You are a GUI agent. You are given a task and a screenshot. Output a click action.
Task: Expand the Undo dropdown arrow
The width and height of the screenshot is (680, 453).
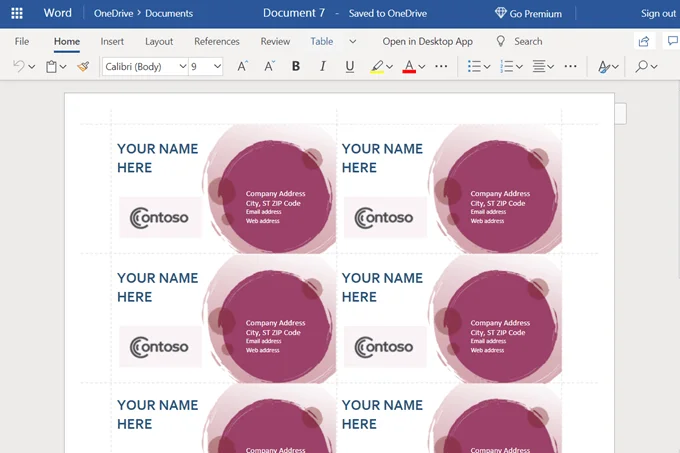point(32,67)
